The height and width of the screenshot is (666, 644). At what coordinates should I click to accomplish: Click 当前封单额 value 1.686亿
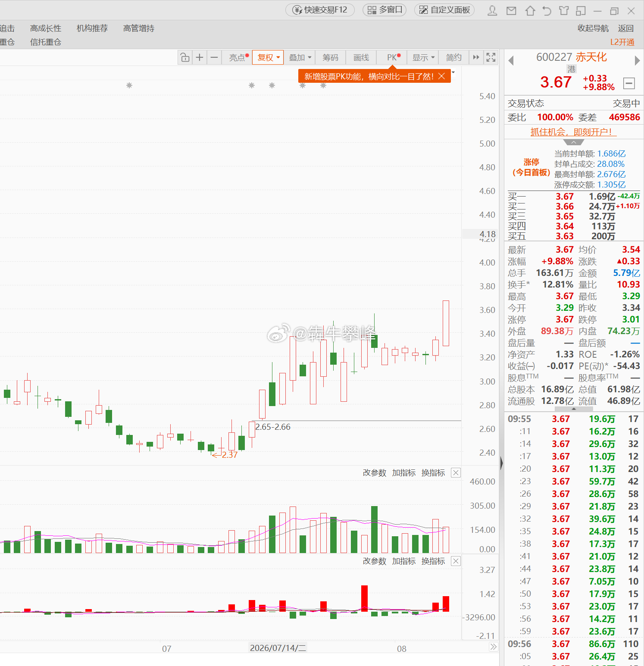pos(611,154)
